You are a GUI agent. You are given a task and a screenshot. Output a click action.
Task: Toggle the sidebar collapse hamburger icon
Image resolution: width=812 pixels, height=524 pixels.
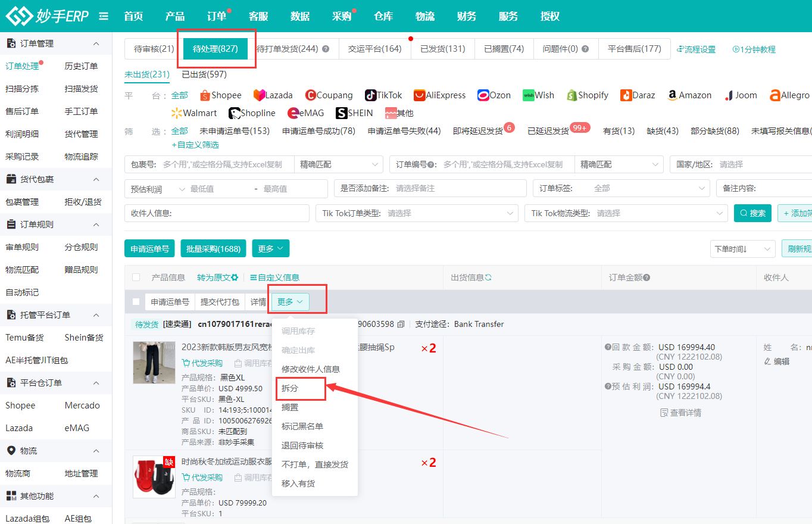[x=103, y=16]
